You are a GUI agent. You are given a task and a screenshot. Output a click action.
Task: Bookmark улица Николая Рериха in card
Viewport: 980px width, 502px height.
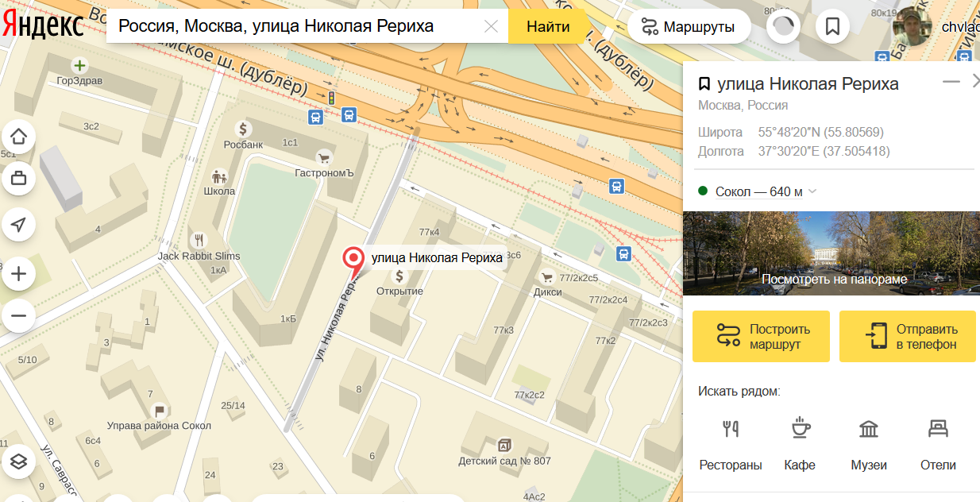pyautogui.click(x=704, y=84)
